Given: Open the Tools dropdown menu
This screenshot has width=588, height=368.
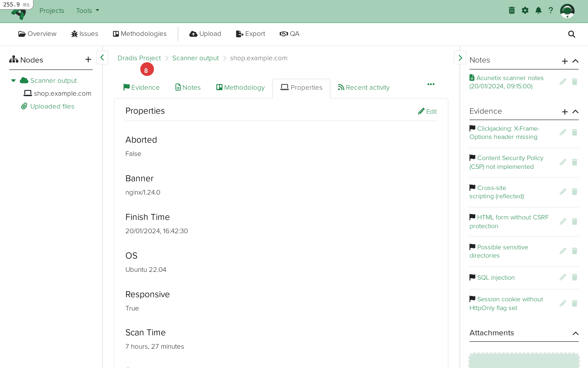Looking at the screenshot, I should click(88, 11).
